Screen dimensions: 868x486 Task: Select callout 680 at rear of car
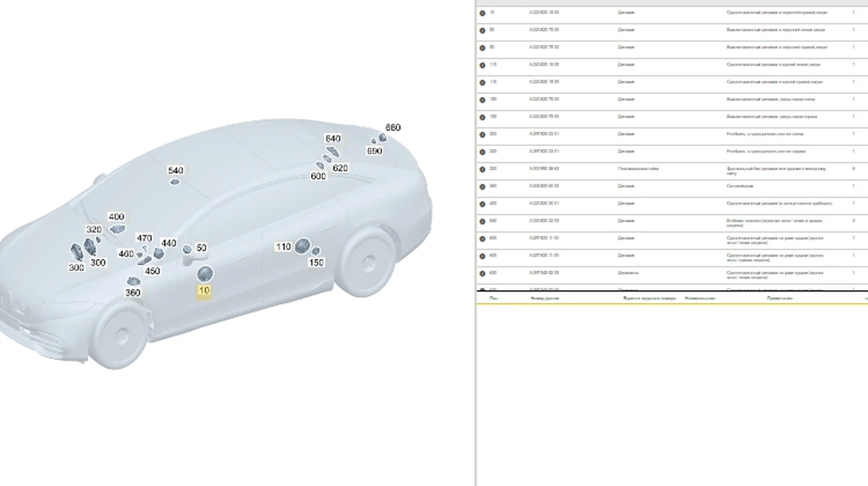tap(392, 127)
